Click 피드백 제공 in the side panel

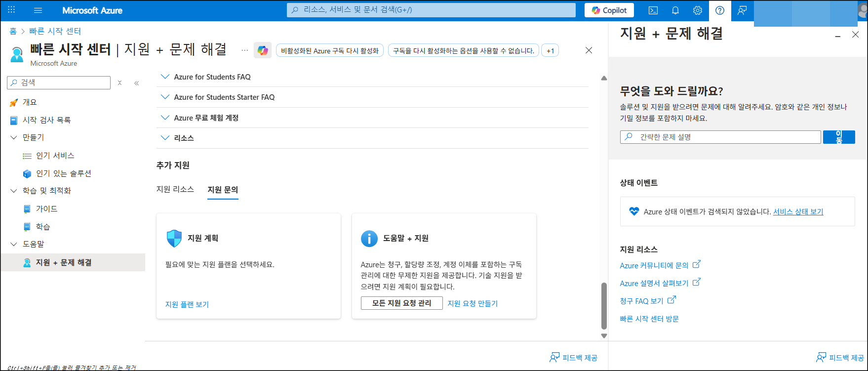pos(840,358)
